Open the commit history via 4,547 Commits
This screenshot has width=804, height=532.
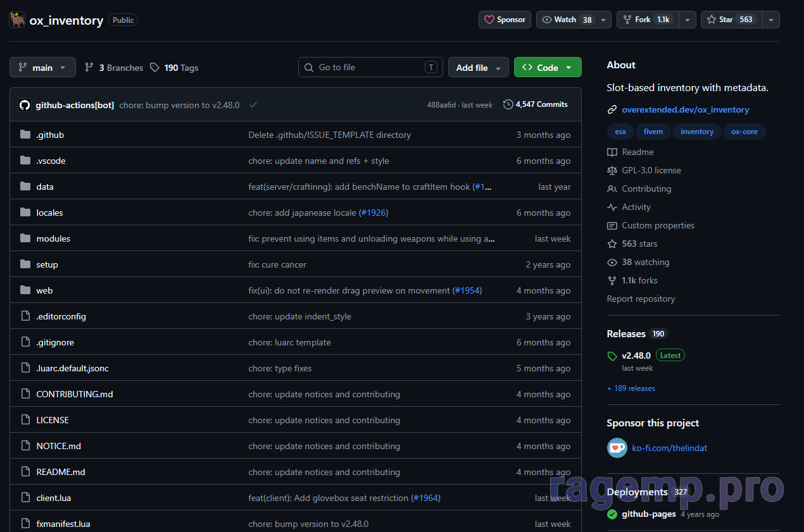pyautogui.click(x=536, y=104)
